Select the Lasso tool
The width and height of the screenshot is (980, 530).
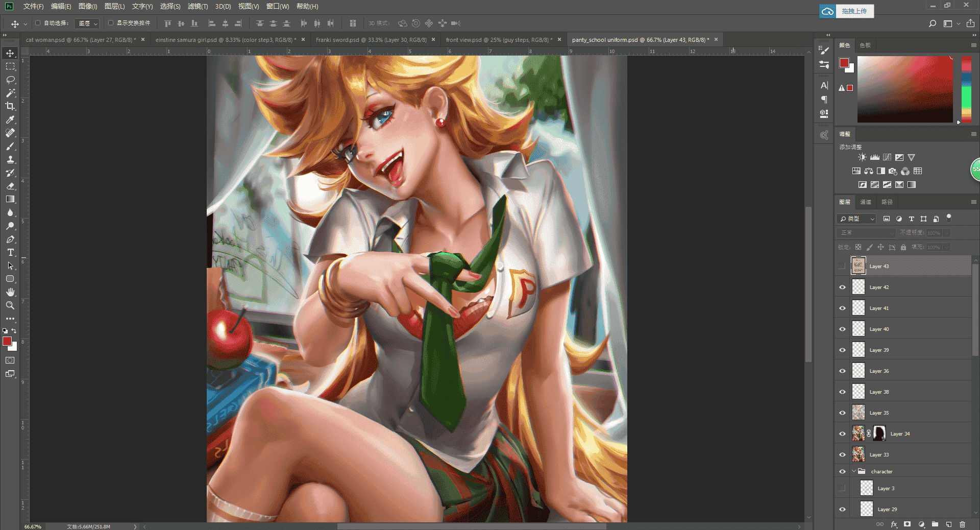click(x=10, y=80)
